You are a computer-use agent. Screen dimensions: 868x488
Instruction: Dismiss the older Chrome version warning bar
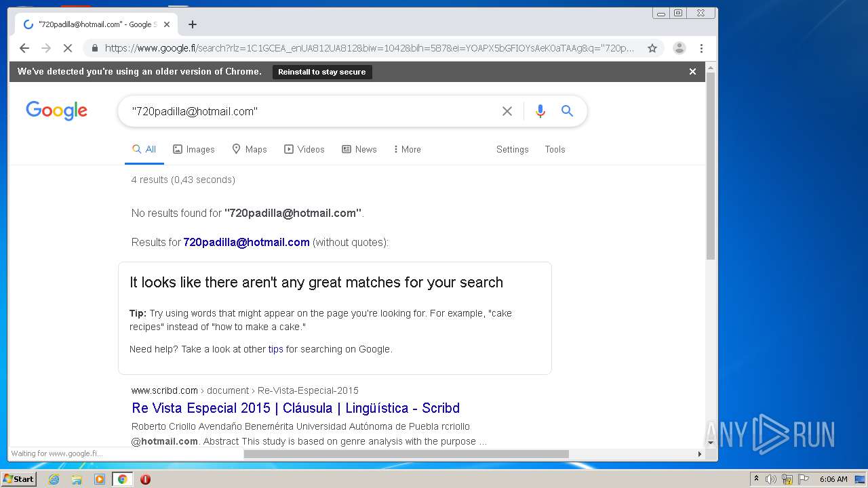(692, 71)
